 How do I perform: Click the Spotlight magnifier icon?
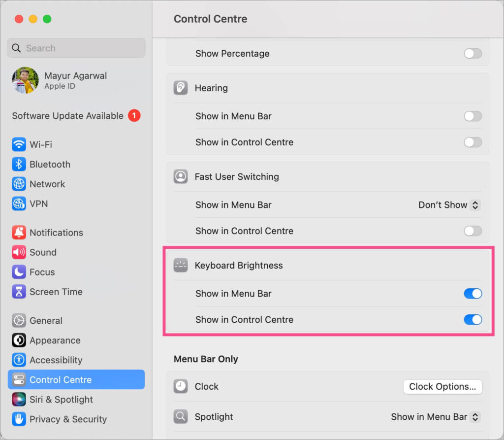pyautogui.click(x=181, y=417)
